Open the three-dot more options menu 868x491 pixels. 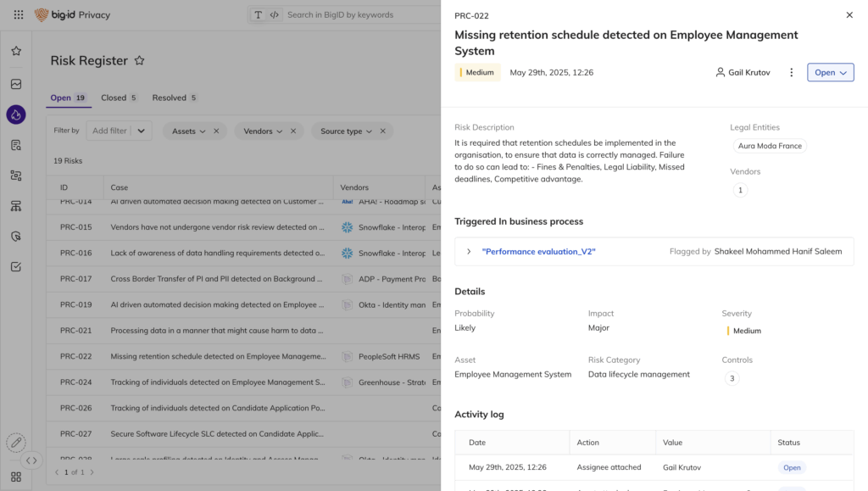pyautogui.click(x=792, y=73)
